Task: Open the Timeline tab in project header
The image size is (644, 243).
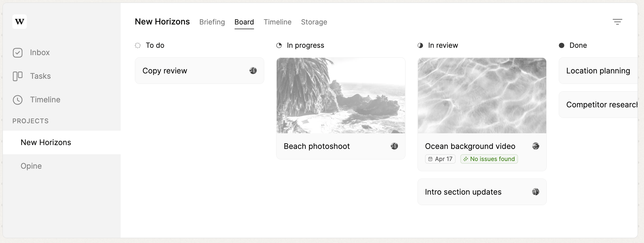Action: [278, 22]
